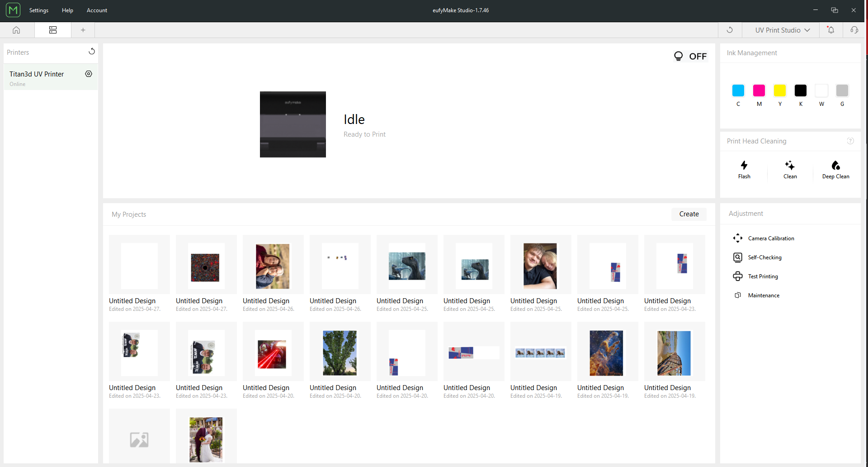Switch to the Home tab
868x467 pixels.
pyautogui.click(x=16, y=30)
